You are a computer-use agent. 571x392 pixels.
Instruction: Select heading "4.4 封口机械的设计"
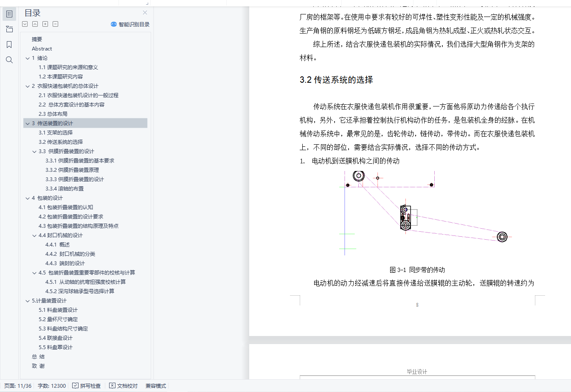click(61, 235)
